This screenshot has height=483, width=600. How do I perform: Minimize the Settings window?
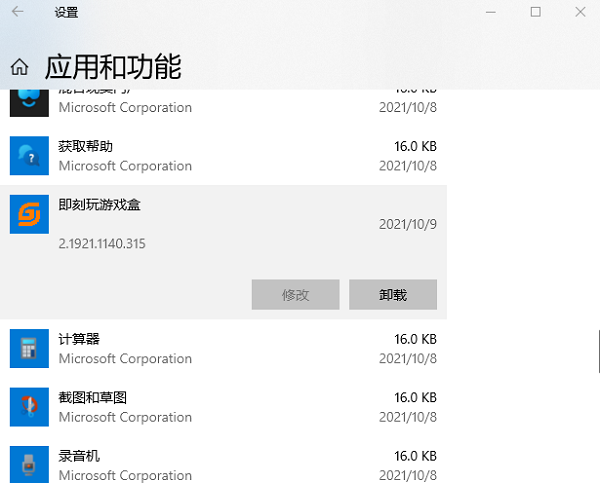(x=491, y=12)
